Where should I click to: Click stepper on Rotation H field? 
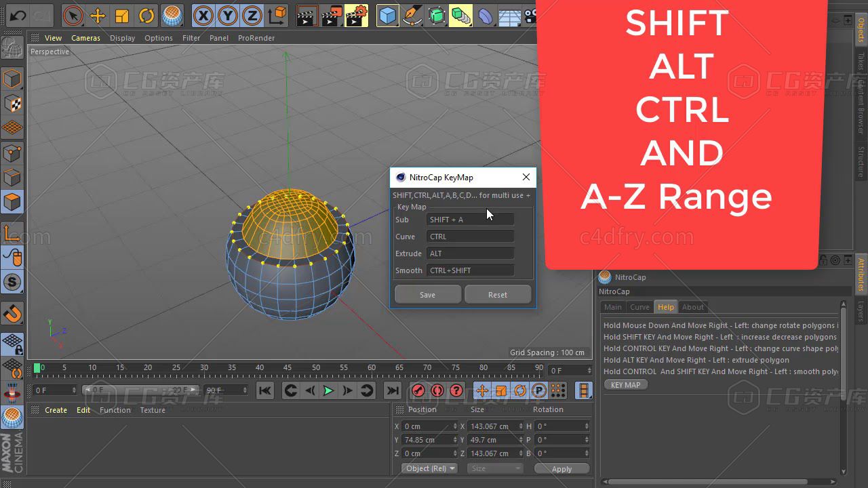(x=587, y=426)
